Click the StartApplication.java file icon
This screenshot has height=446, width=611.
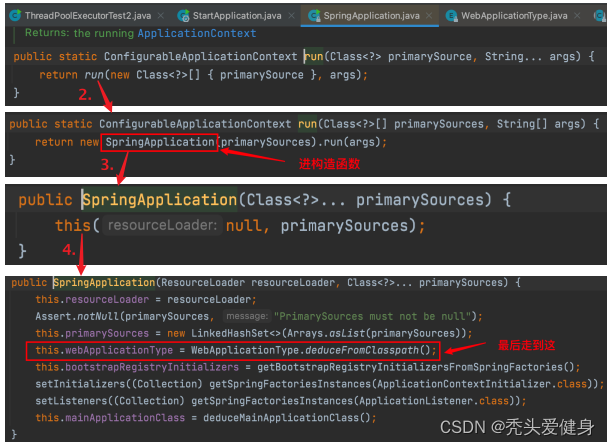(x=183, y=16)
